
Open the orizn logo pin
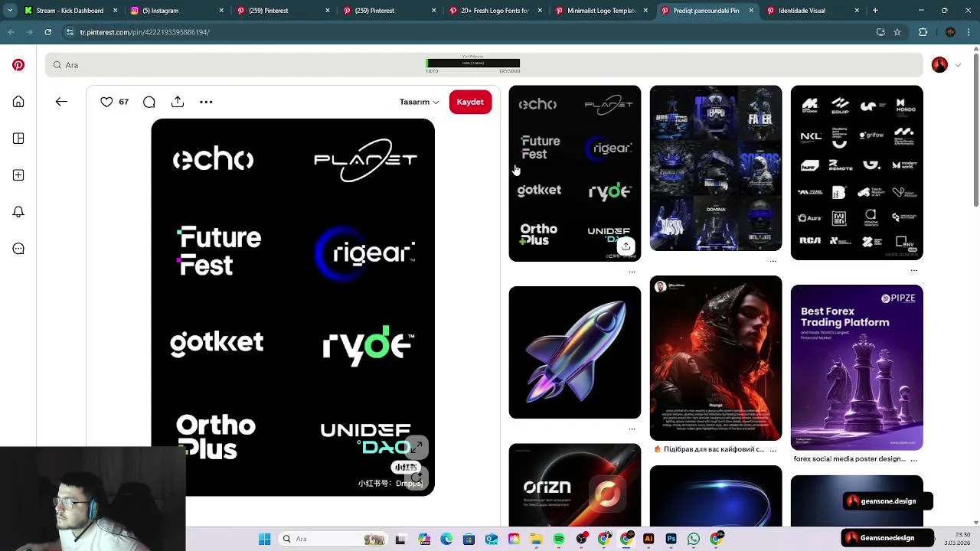[575, 485]
